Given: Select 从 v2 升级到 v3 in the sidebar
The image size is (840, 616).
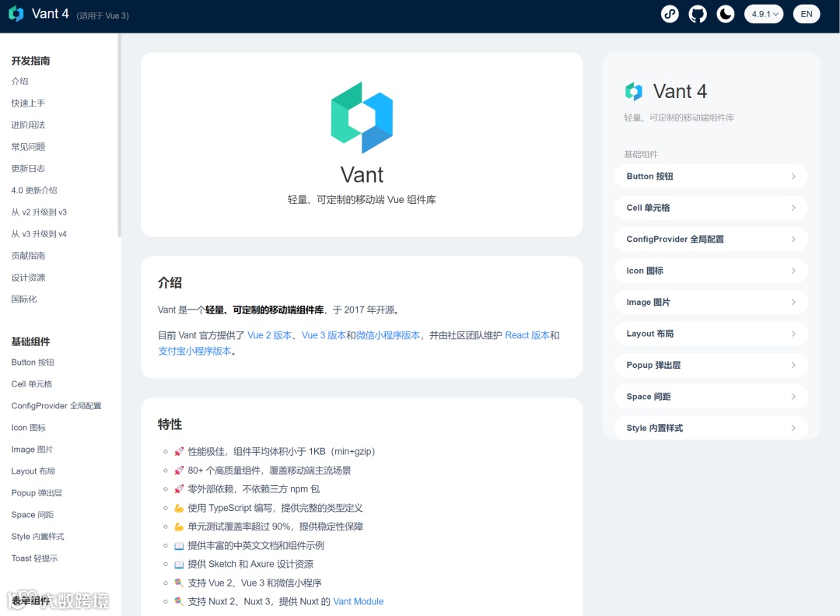Looking at the screenshot, I should tap(39, 212).
